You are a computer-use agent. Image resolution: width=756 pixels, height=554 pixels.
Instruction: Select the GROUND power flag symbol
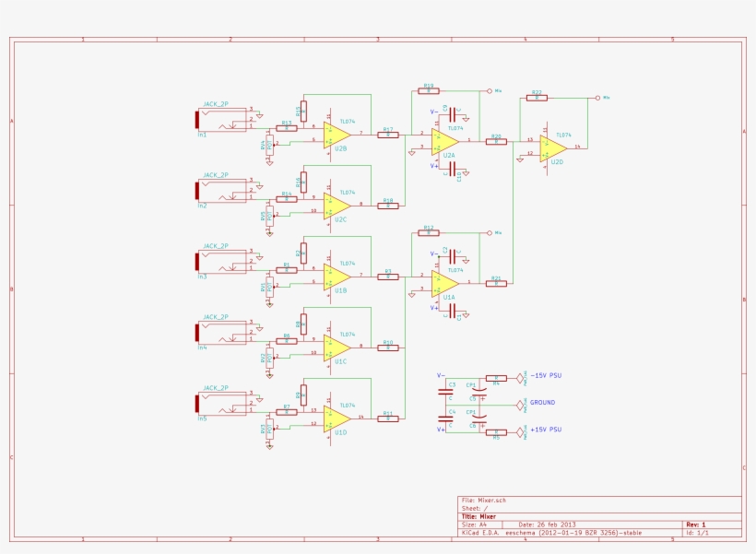tap(520, 405)
